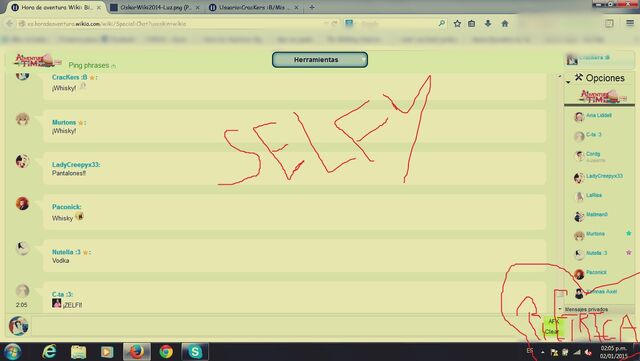Click the search magnifier icon
Screen dimensions: 640x361
click(x=442, y=24)
